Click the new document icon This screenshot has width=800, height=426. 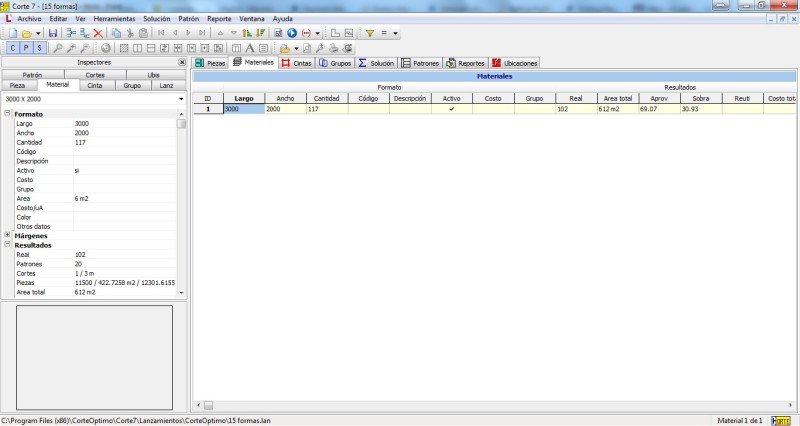(9, 33)
